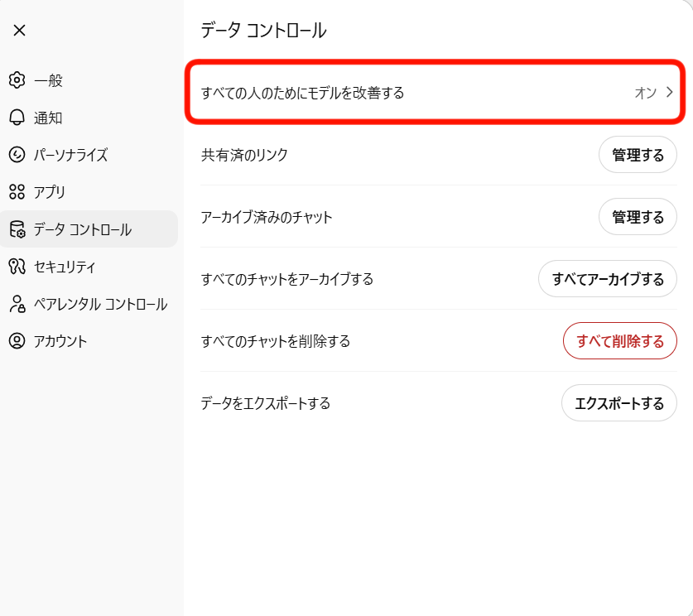Go to the アカウント section label
The image size is (693, 616).
tap(60, 341)
